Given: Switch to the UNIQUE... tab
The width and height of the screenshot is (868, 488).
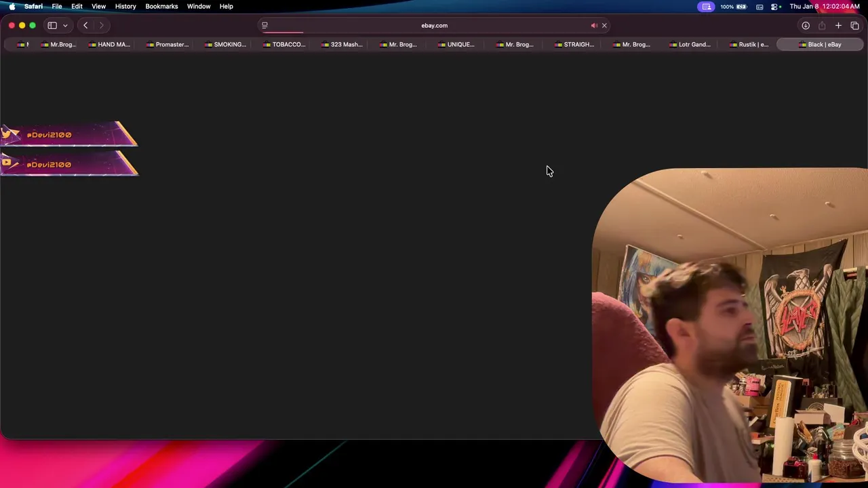Looking at the screenshot, I should [456, 45].
